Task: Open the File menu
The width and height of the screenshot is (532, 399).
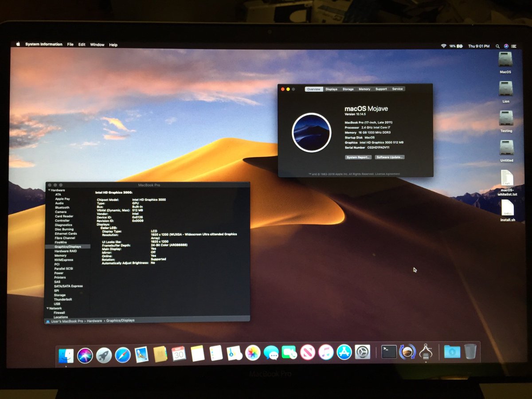Action: (x=70, y=45)
